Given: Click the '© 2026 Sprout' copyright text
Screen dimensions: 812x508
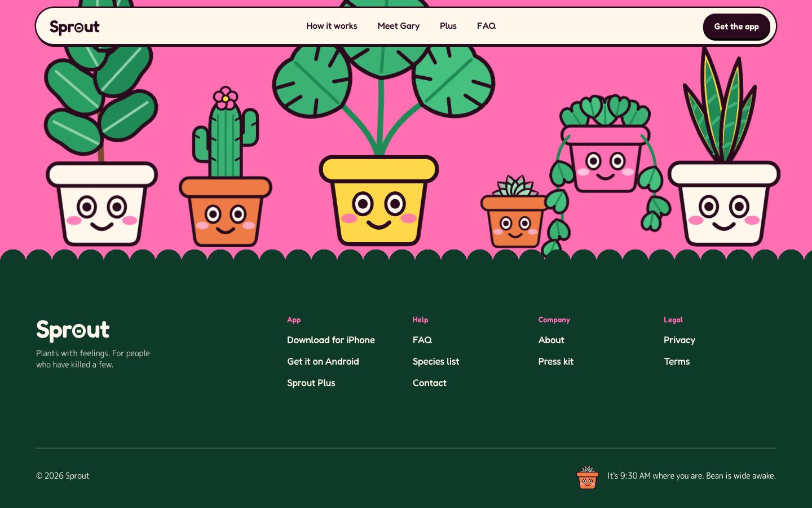Looking at the screenshot, I should pos(63,476).
